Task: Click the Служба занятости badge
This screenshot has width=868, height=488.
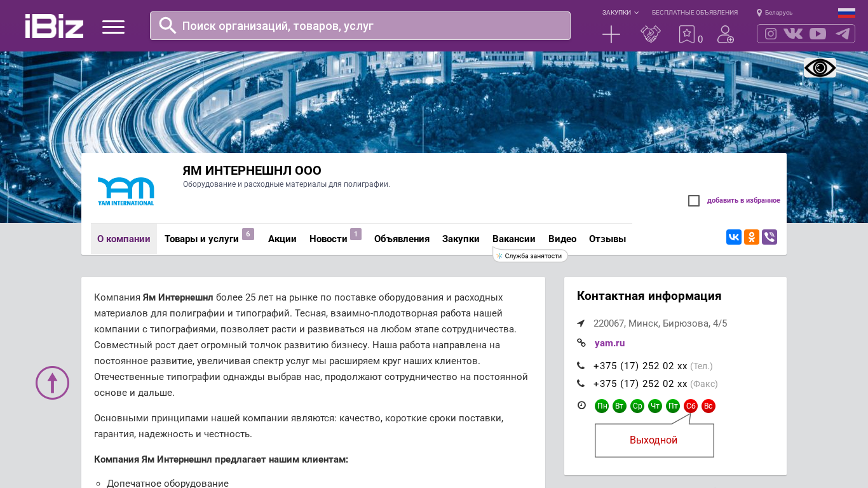Action: pyautogui.click(x=530, y=255)
